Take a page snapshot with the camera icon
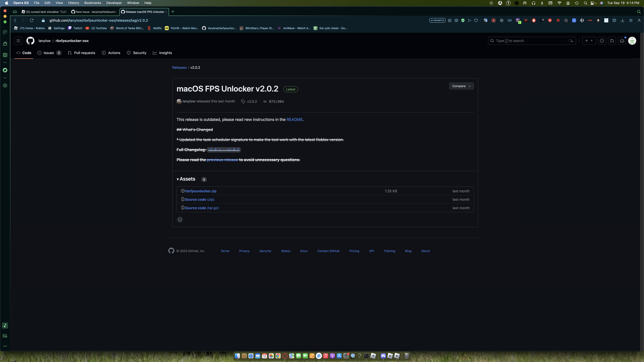The image size is (644, 362). point(456,20)
